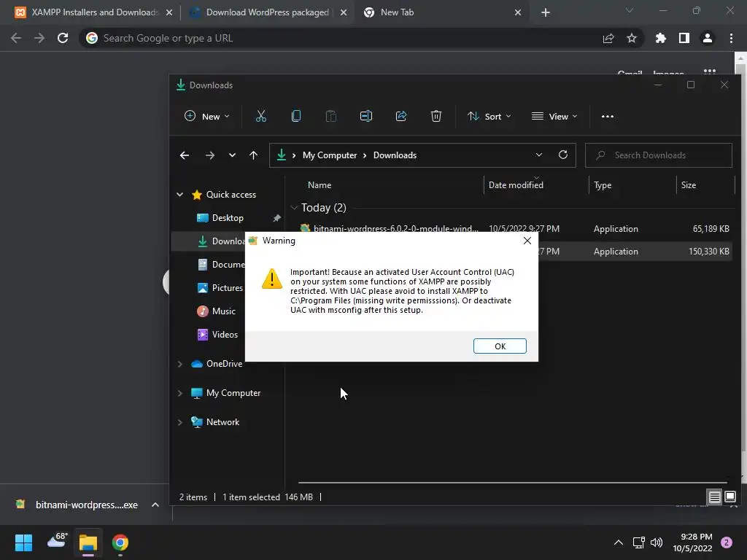Viewport: 747px width, 560px height.
Task: Sort files by the Date modified column header
Action: (x=516, y=185)
